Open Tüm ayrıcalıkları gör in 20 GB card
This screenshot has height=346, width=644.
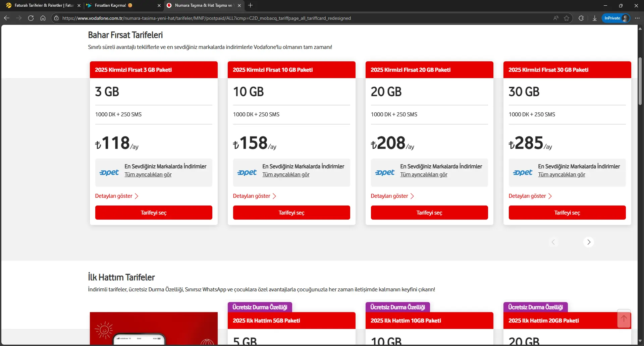tap(424, 175)
